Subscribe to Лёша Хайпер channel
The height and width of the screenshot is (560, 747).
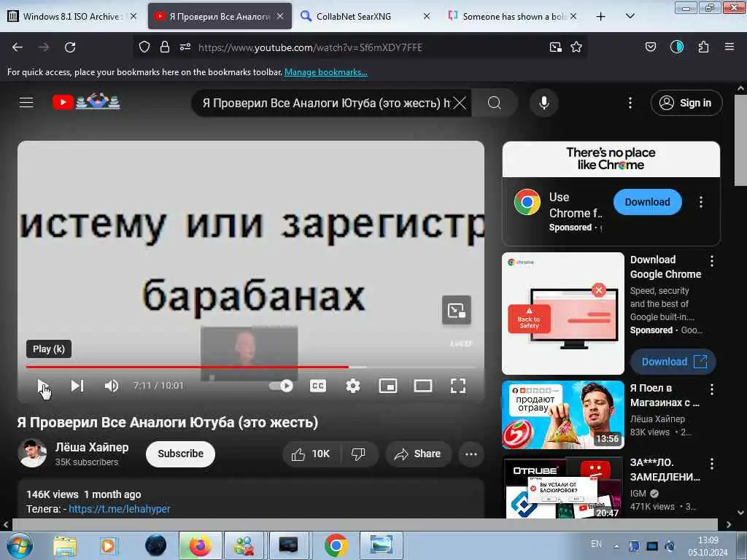point(181,454)
